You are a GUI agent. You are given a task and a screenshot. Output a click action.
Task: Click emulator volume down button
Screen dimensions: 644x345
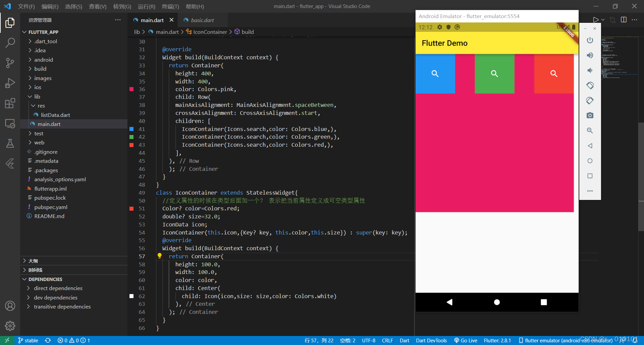[x=590, y=70]
